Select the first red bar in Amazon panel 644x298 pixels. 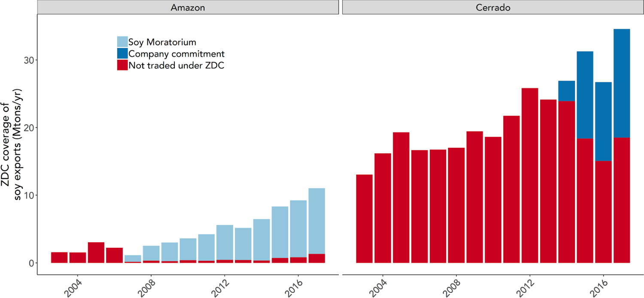pos(59,257)
